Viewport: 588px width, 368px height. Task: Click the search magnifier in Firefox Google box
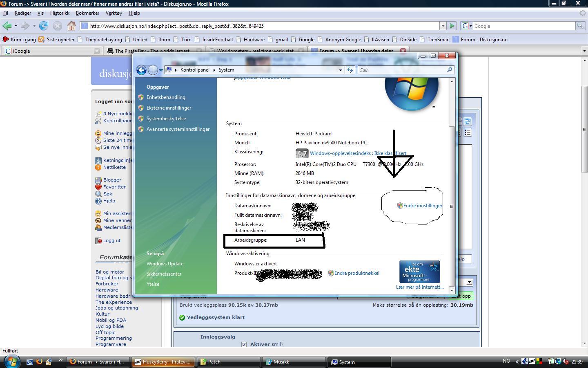(580, 26)
